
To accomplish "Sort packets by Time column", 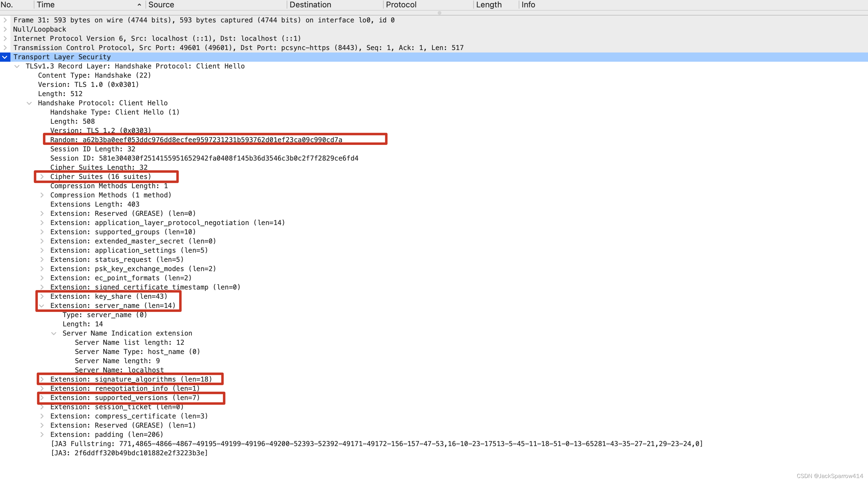I will tap(90, 5).
